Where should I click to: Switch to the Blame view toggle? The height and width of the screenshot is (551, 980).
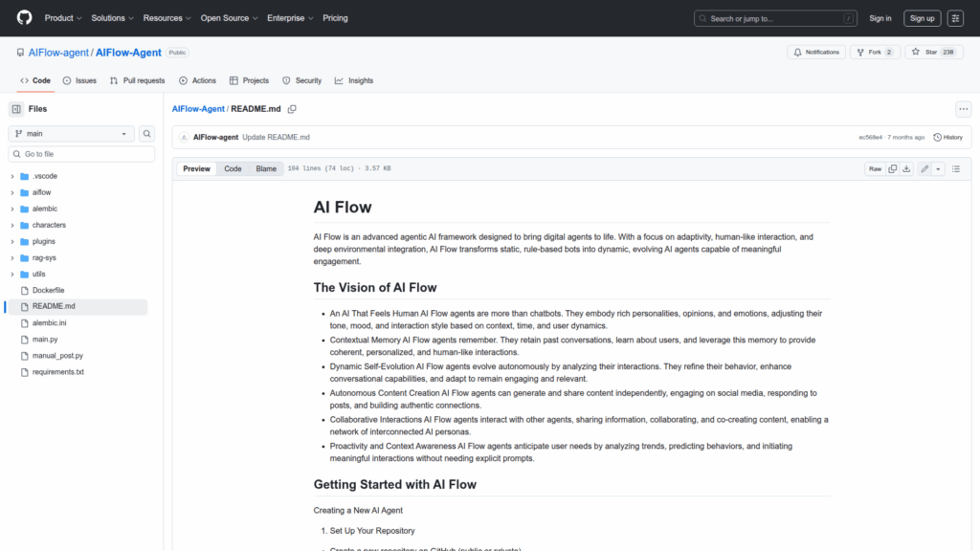pos(265,169)
